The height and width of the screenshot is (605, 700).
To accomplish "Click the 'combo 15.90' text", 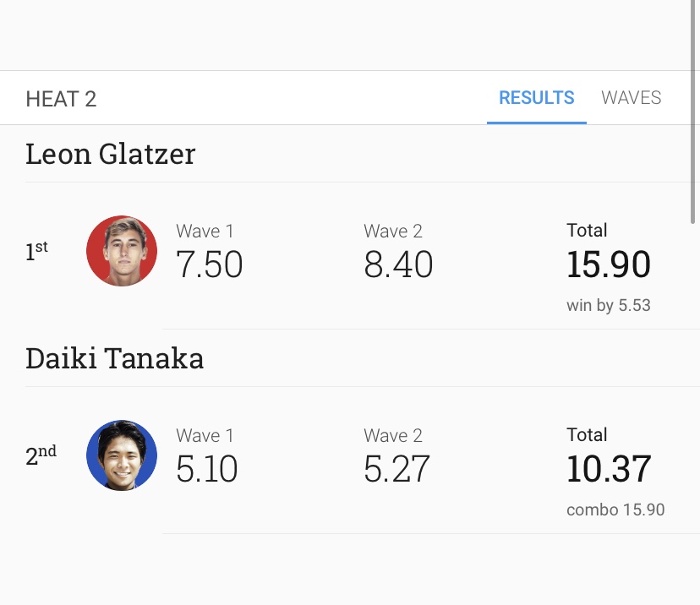I will (615, 510).
